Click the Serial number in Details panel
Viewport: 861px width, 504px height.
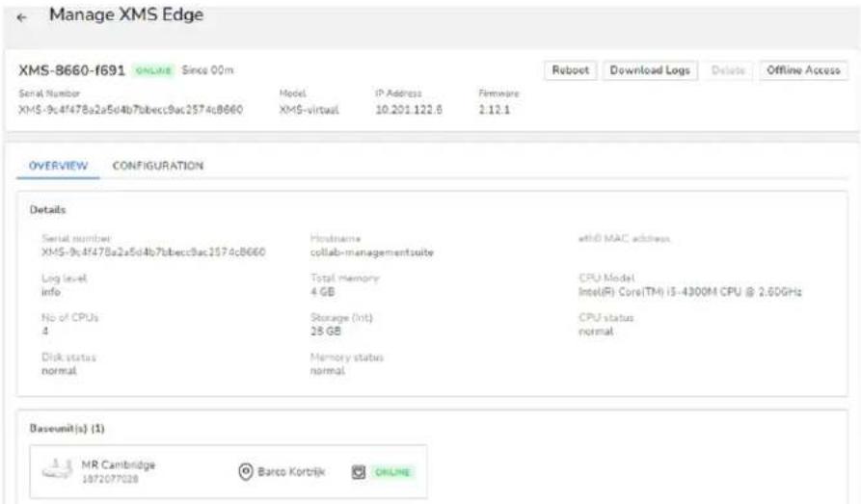[153, 252]
